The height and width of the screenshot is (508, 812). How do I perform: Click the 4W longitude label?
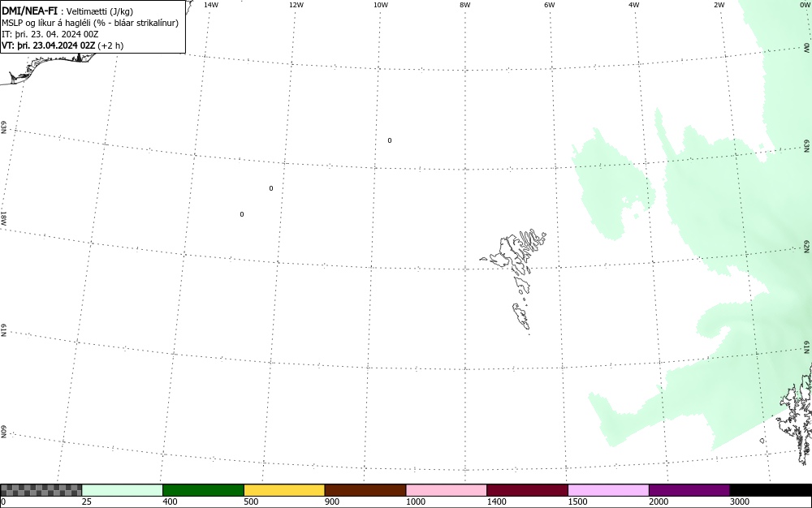click(x=634, y=5)
